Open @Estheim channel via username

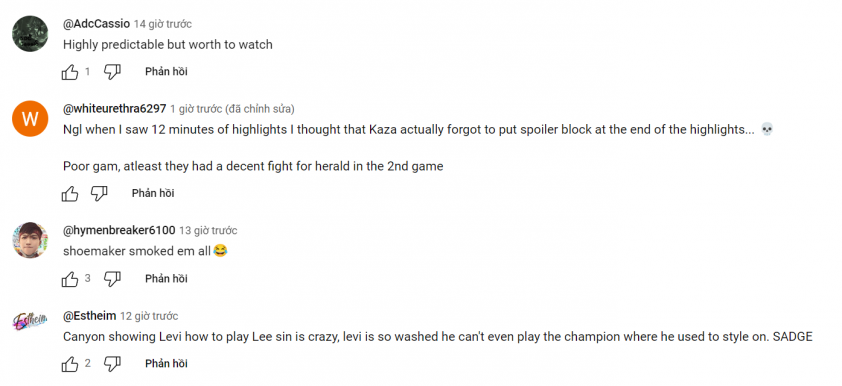(x=90, y=316)
